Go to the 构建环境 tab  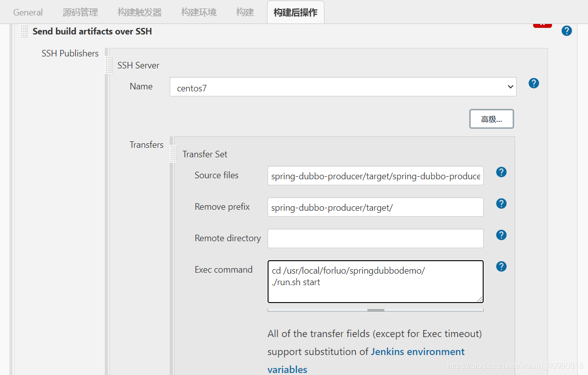click(x=199, y=12)
